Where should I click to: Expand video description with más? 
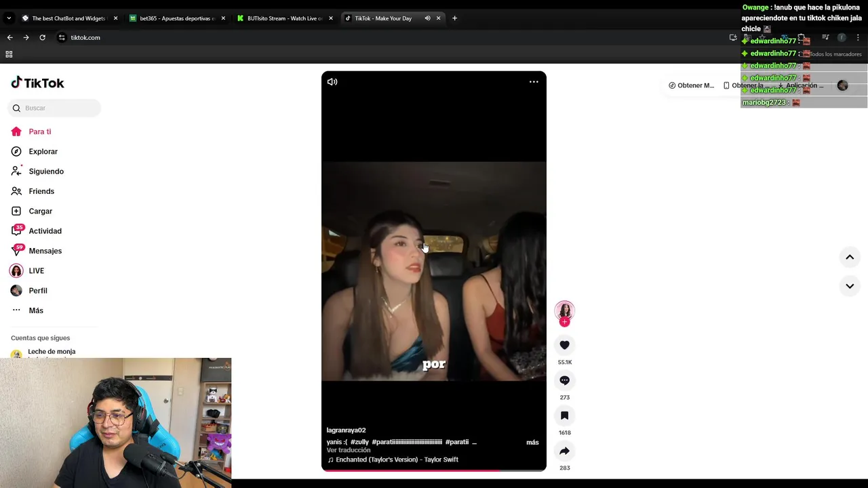coord(532,443)
